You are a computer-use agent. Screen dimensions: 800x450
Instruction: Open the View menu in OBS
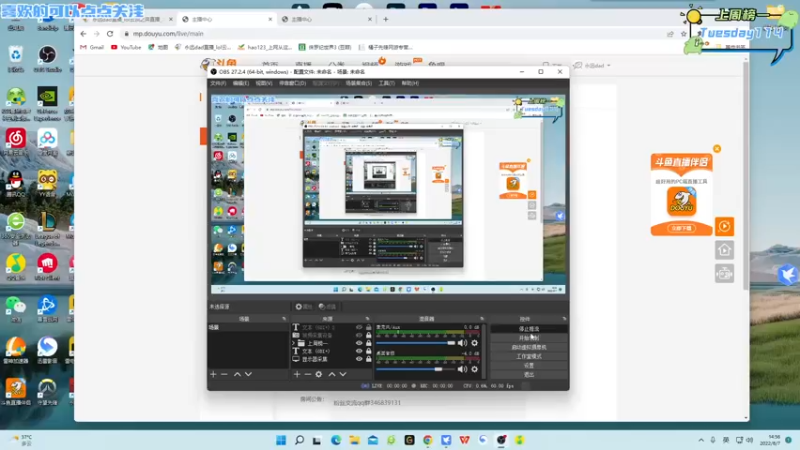(264, 83)
